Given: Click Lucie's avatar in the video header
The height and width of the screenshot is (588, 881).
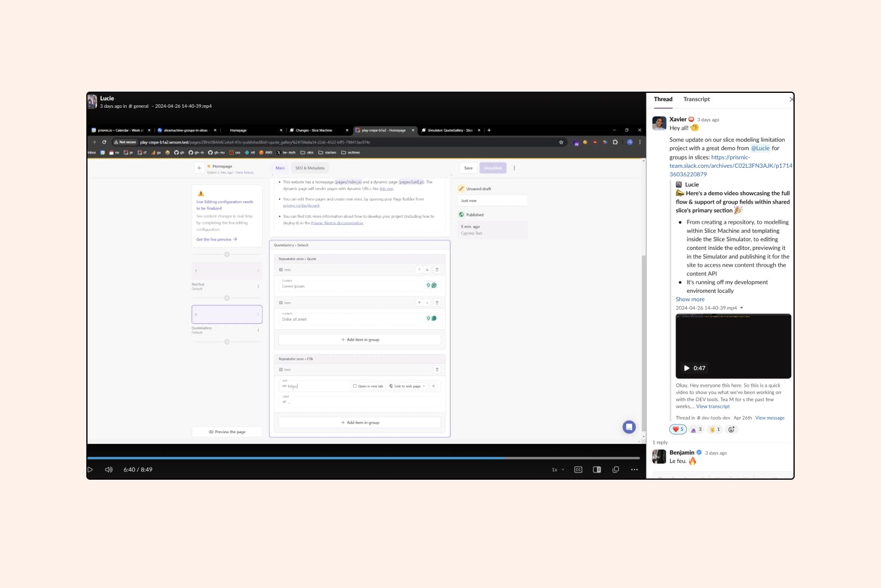Looking at the screenshot, I should (92, 102).
